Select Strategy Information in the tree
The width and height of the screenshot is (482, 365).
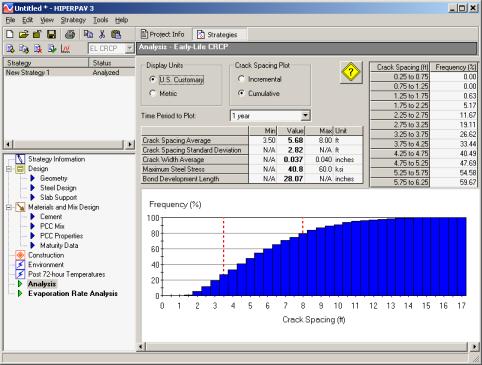pyautogui.click(x=56, y=159)
